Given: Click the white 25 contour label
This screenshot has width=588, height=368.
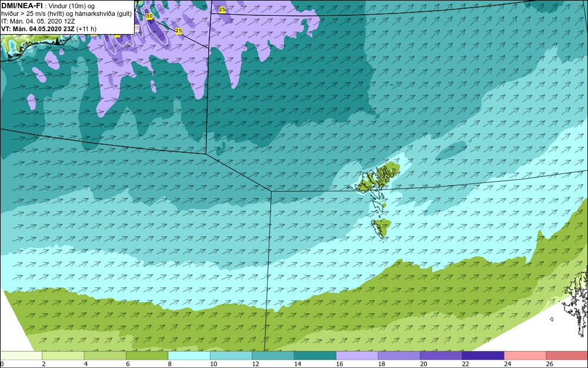Looking at the screenshot, I should [x=136, y=28].
